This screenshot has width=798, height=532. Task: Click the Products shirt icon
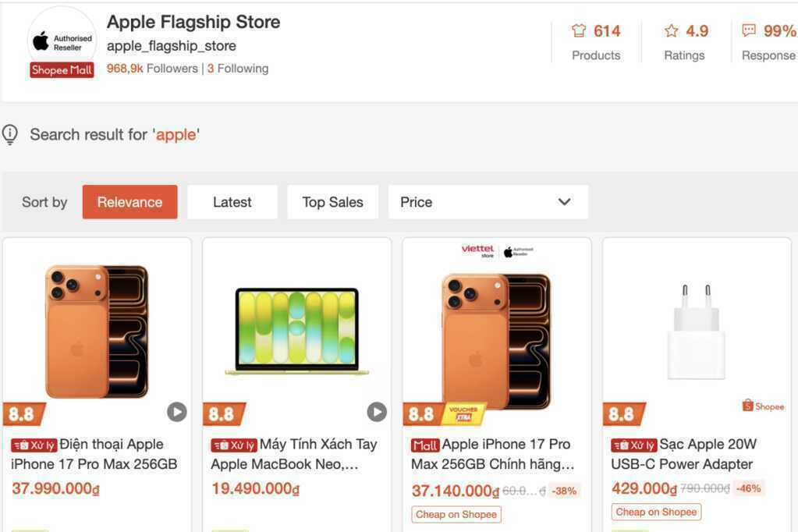pos(579,31)
